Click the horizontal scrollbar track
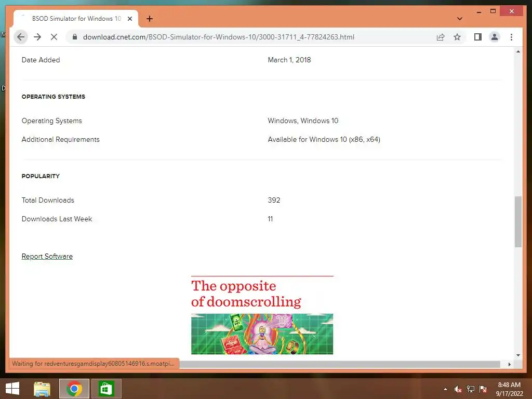 tap(339, 364)
